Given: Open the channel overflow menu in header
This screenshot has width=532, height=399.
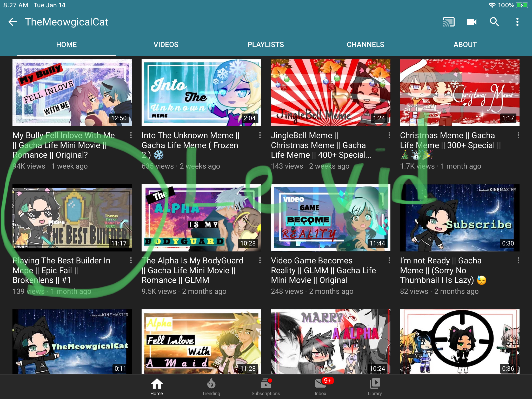Looking at the screenshot, I should tap(517, 22).
